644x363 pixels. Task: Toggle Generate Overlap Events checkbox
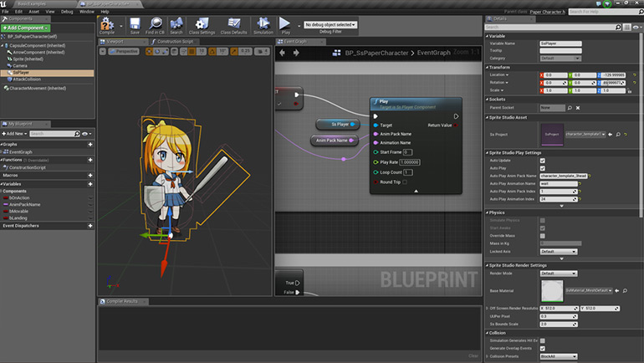click(x=543, y=349)
